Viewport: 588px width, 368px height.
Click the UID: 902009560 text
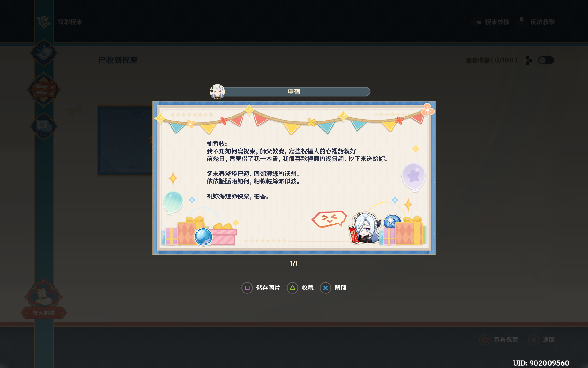point(541,363)
